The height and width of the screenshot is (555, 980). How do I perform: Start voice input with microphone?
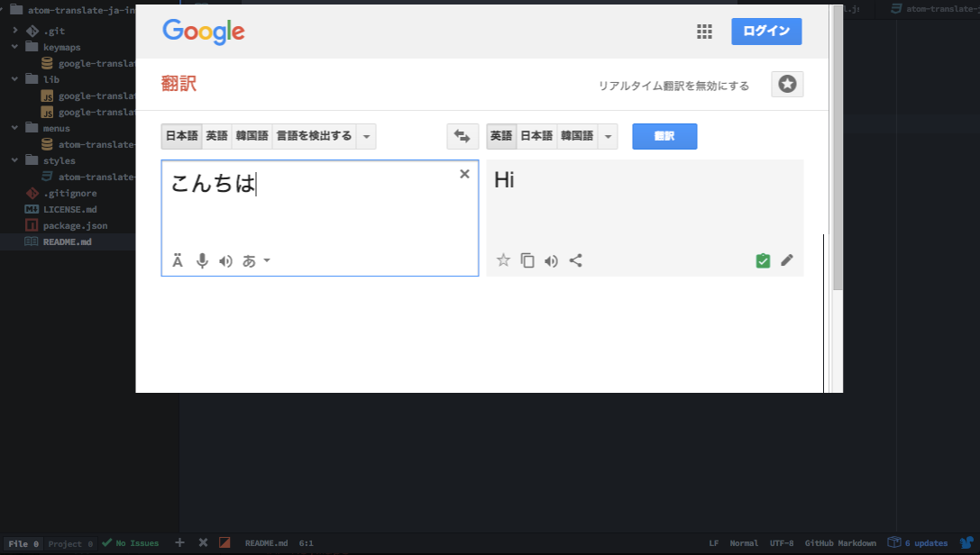(202, 261)
